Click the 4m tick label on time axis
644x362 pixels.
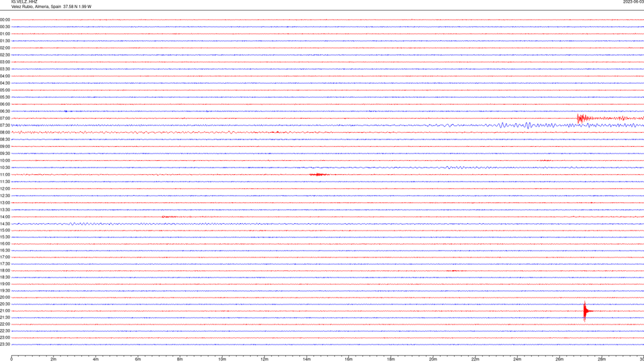(x=96, y=359)
